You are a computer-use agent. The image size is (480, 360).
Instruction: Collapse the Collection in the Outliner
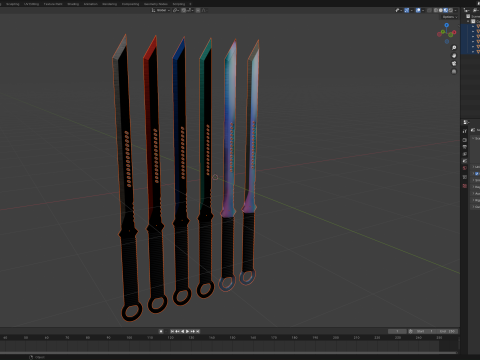(x=469, y=21)
